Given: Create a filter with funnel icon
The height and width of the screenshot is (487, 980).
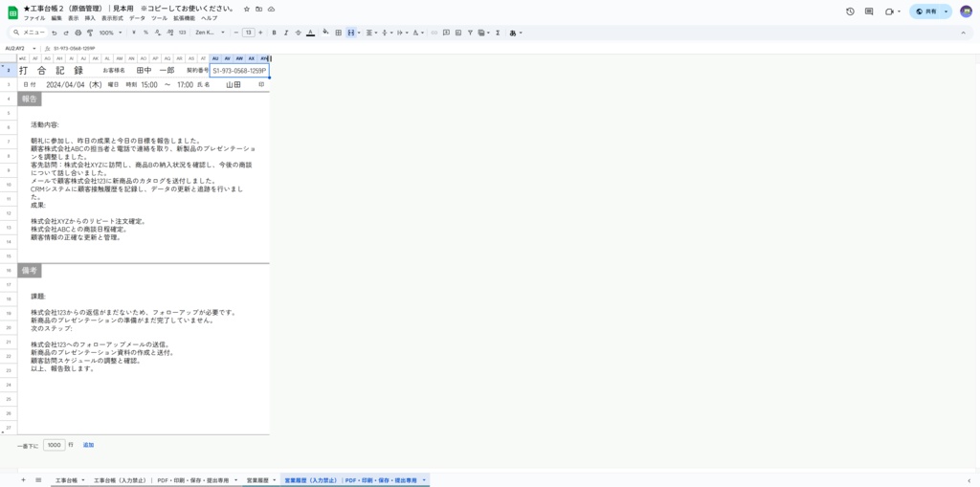Looking at the screenshot, I should click(x=470, y=33).
